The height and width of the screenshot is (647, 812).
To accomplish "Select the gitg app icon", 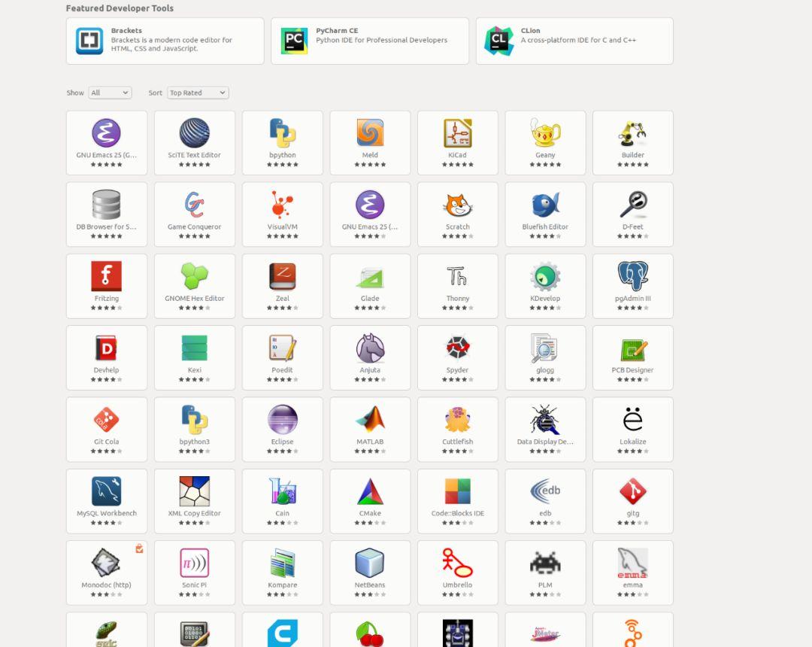I will 633,491.
